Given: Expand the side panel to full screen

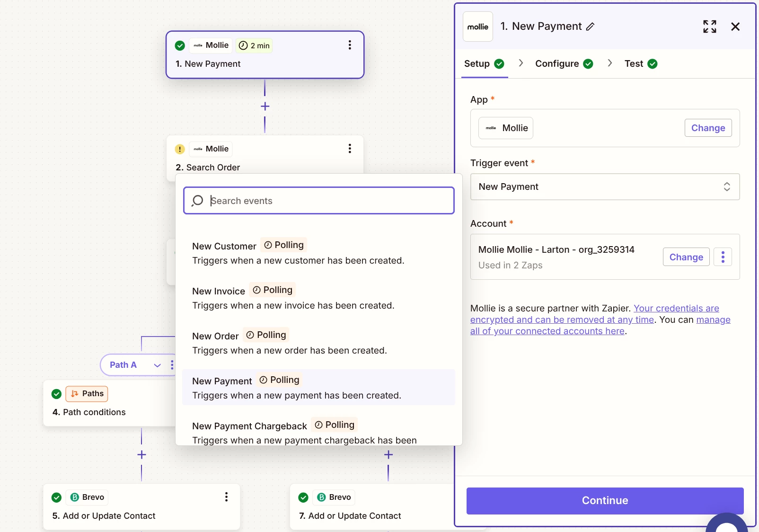Looking at the screenshot, I should 709,27.
